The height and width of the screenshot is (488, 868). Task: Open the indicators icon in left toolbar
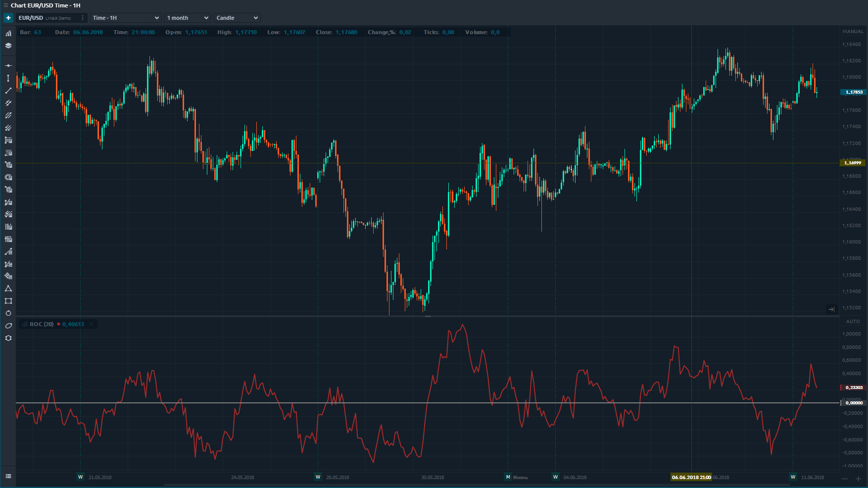point(8,33)
